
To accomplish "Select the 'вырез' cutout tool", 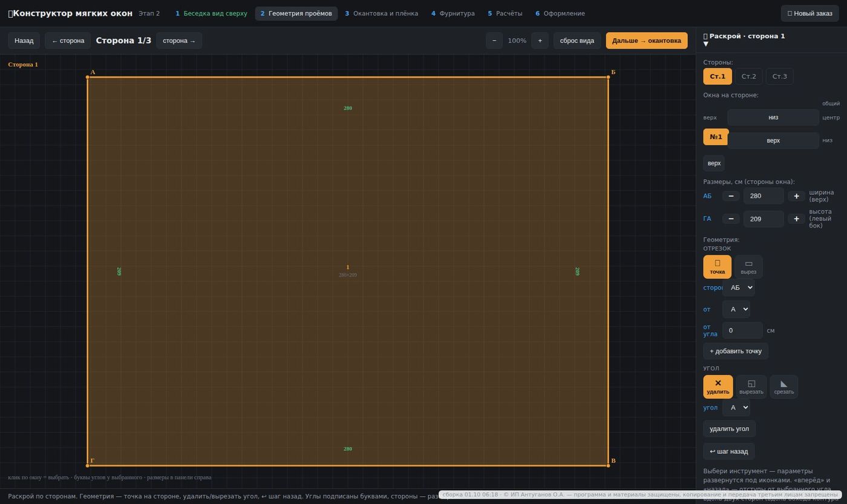I will click(x=748, y=267).
